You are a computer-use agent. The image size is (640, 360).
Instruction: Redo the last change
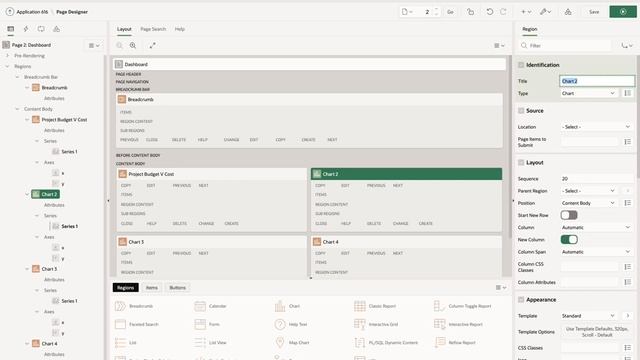(x=503, y=12)
